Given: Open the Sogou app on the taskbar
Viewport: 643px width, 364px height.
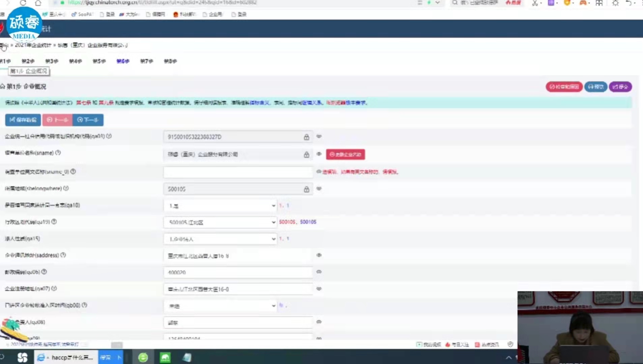Looking at the screenshot, I should pos(22,357).
